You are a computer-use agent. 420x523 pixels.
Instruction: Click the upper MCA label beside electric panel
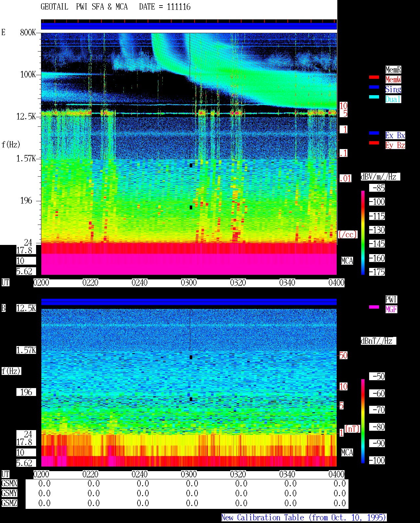tap(347, 261)
